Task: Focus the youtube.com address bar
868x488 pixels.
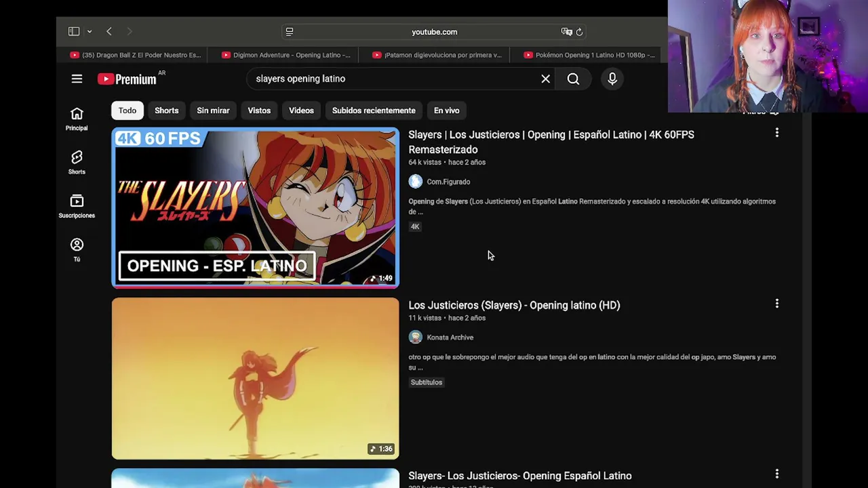Action: point(434,32)
